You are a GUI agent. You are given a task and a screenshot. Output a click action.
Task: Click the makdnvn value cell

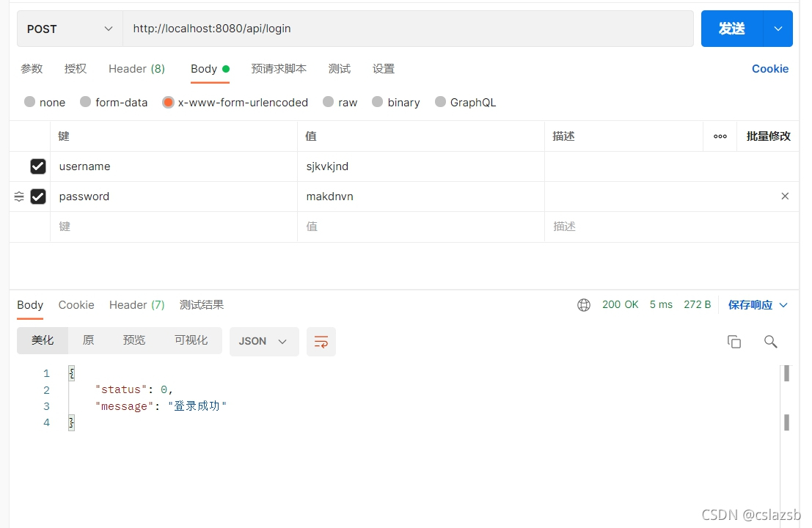pos(421,197)
